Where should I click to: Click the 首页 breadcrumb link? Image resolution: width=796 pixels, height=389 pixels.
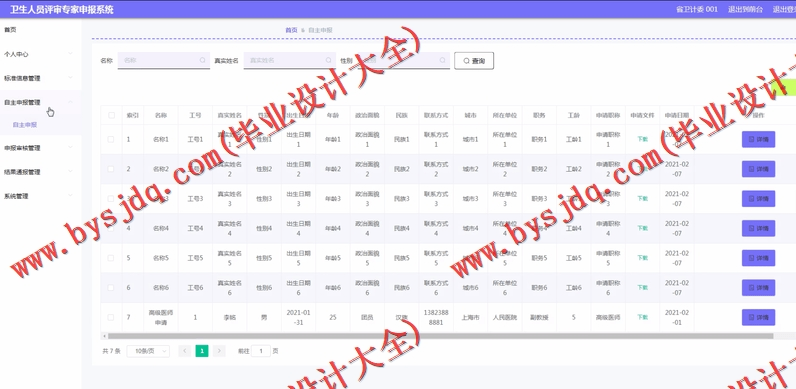click(291, 30)
